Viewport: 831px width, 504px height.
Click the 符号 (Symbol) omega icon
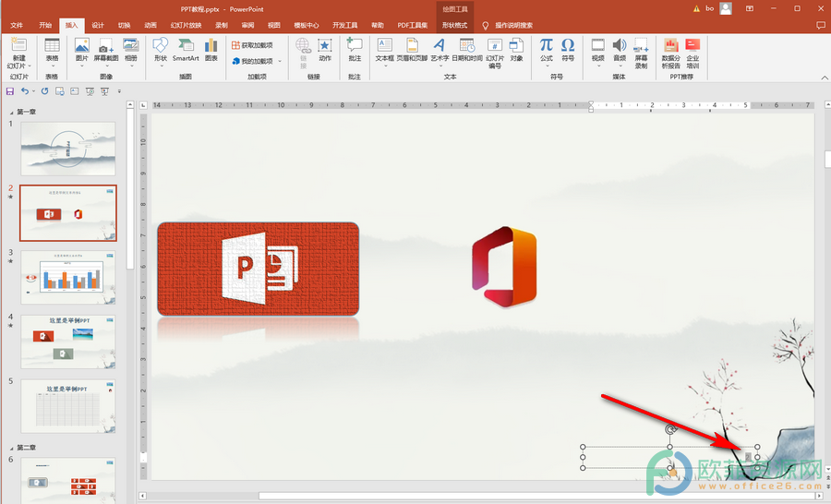[568, 45]
